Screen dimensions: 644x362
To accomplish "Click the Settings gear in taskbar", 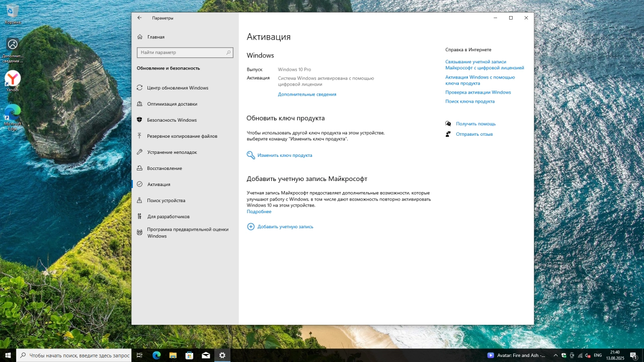I will tap(222, 355).
